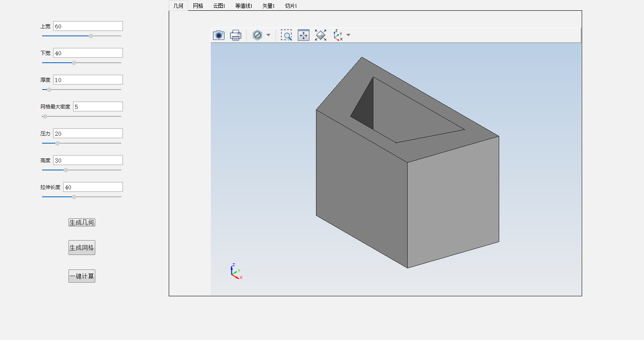Click the 上宽 input field
Screen dimensions: 644x340
pos(88,26)
